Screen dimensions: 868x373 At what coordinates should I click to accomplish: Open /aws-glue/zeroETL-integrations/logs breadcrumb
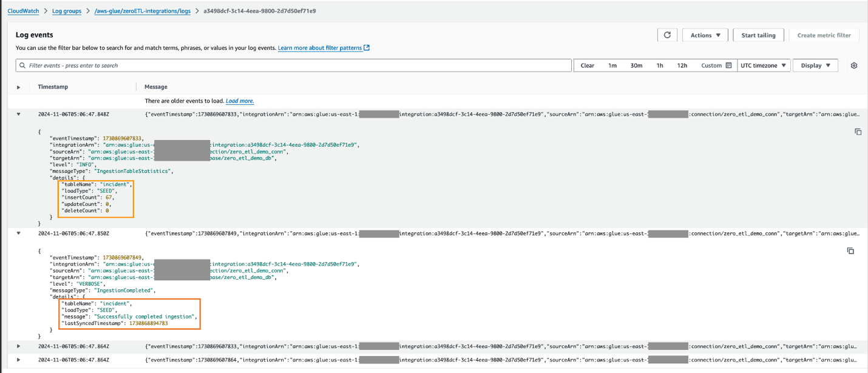point(143,11)
